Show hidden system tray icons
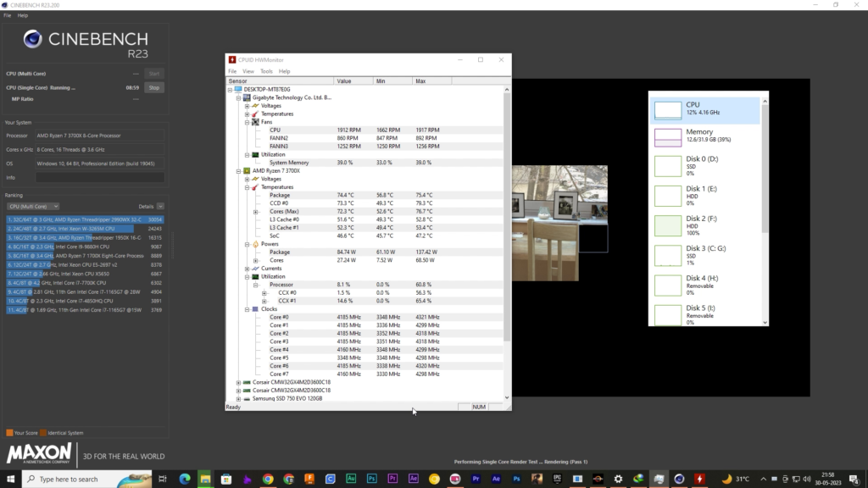This screenshot has width=868, height=488. pyautogui.click(x=764, y=480)
